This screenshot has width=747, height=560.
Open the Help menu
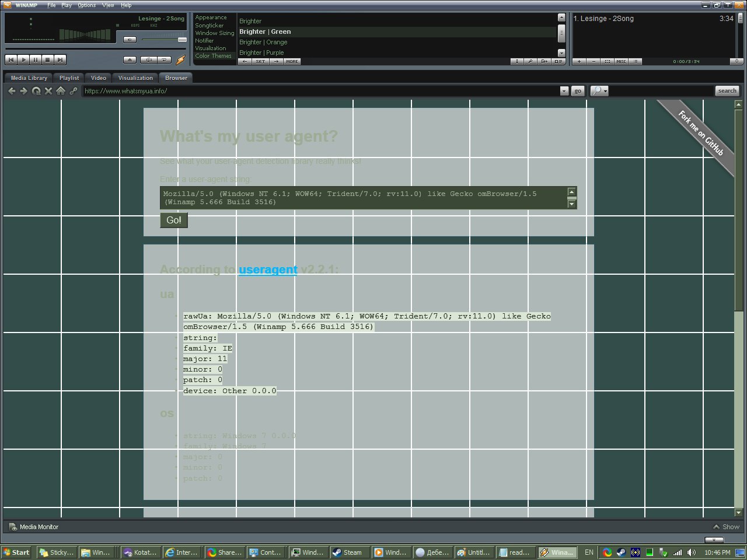pos(126,5)
